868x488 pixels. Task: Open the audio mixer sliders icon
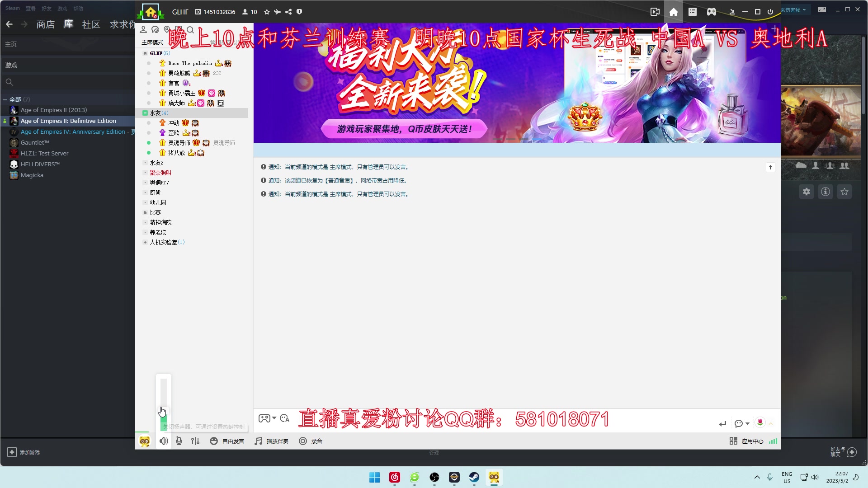(195, 441)
